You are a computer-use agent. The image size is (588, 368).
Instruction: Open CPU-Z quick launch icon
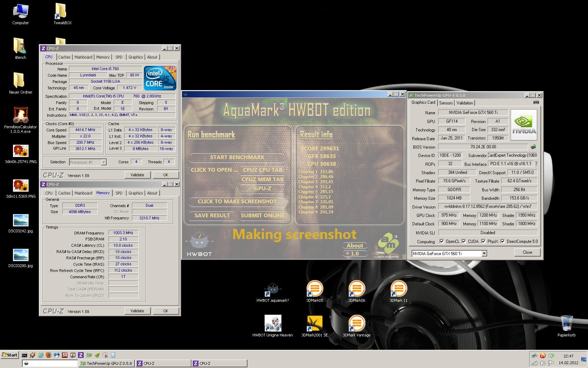[81, 355]
